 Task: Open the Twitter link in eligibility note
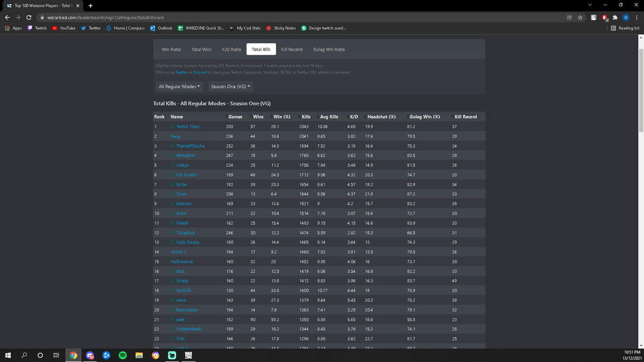point(181,72)
